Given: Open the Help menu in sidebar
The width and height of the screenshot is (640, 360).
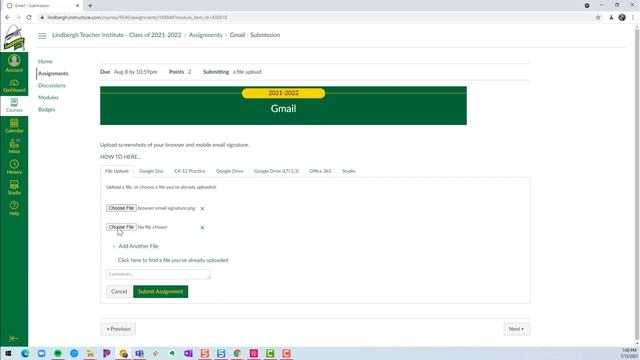Looking at the screenshot, I should tap(14, 208).
